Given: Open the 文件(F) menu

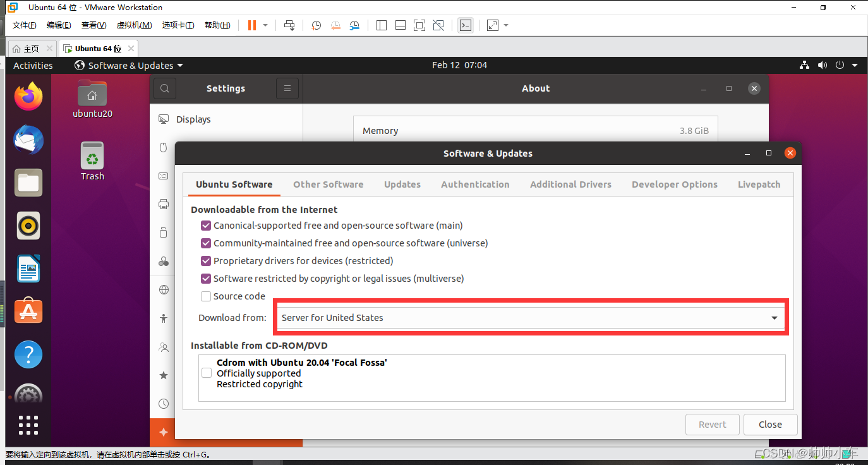Looking at the screenshot, I should coord(25,25).
